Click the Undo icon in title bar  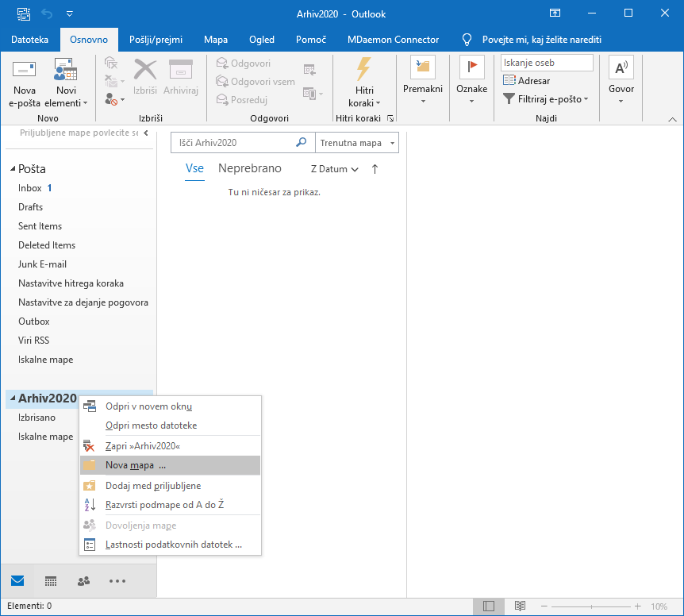[47, 14]
